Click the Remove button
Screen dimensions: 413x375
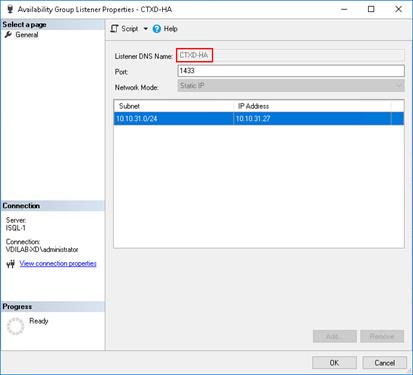pos(382,336)
